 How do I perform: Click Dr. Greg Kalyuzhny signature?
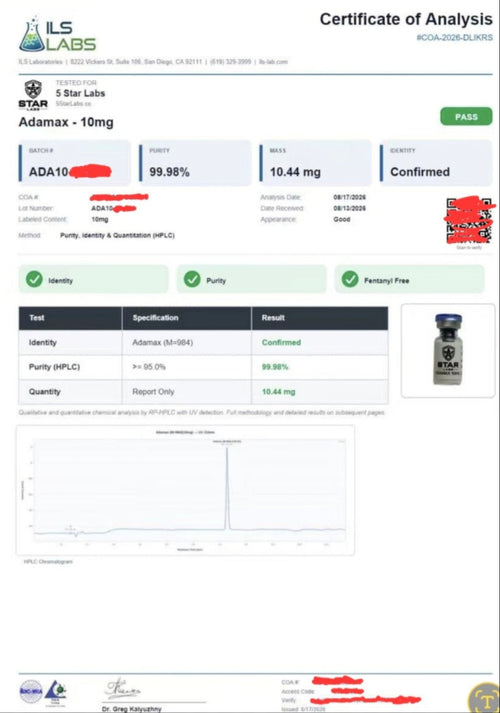point(123,689)
